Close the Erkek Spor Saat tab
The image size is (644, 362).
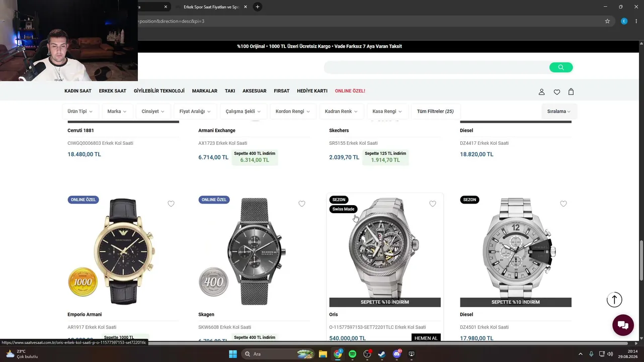(x=246, y=7)
